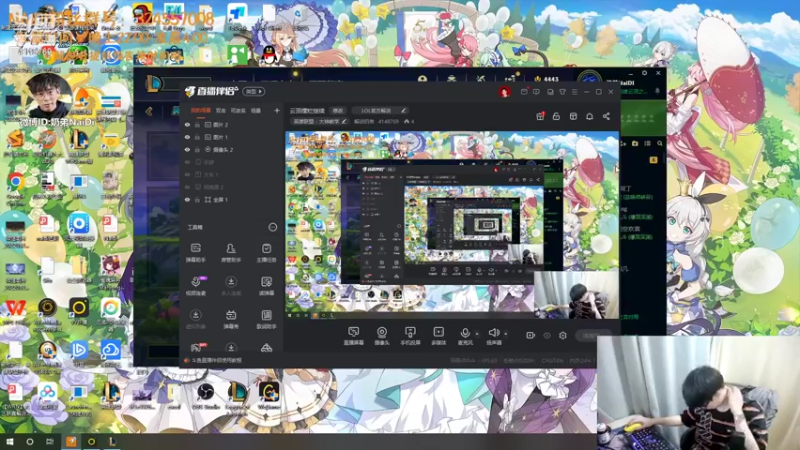Toggle lock on 摄像头 2 source

[197, 149]
